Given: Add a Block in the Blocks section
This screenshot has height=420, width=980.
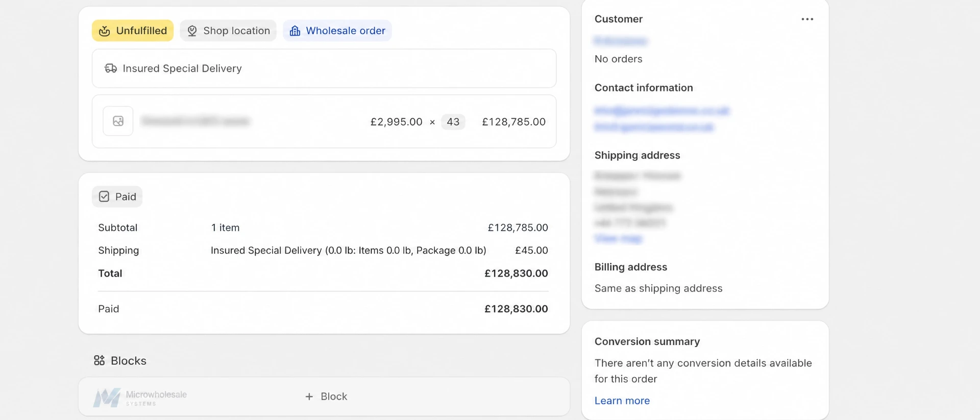Looking at the screenshot, I should (326, 397).
